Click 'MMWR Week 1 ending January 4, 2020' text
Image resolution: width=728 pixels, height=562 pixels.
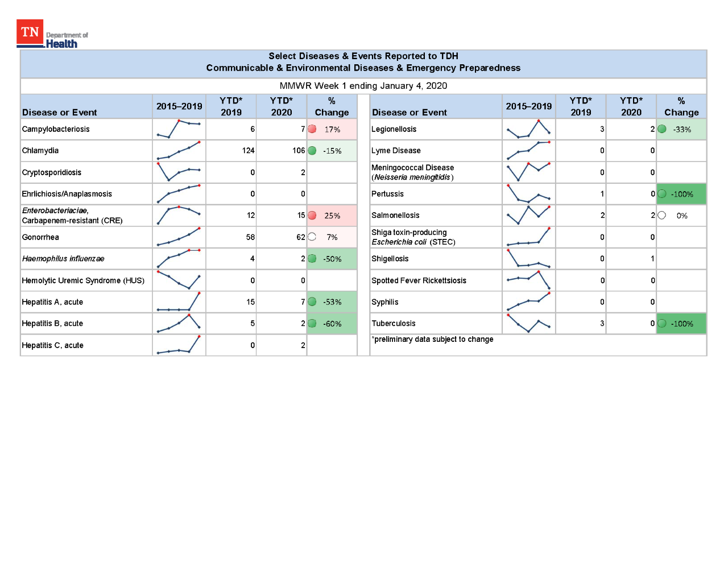click(363, 86)
